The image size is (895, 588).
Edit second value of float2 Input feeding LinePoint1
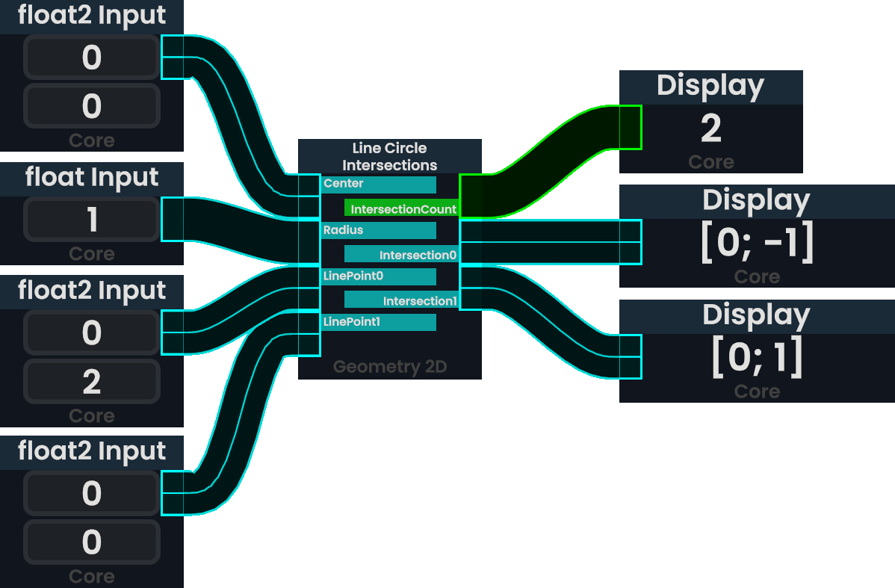tap(92, 542)
